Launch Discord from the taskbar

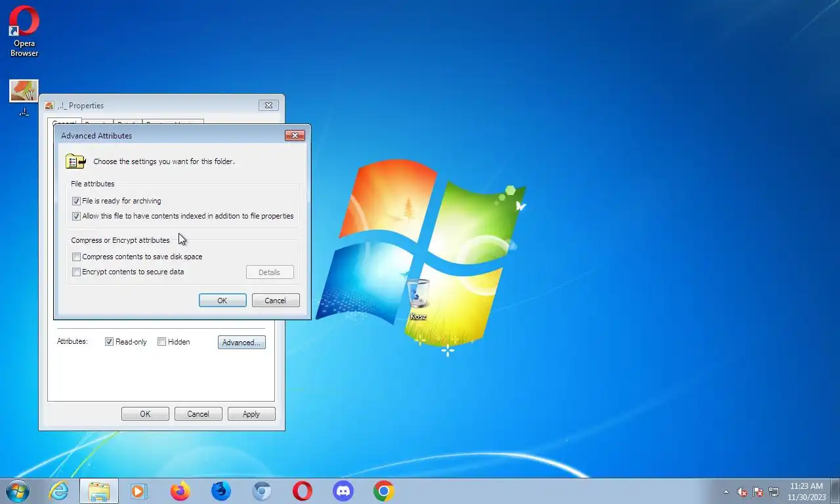pyautogui.click(x=343, y=491)
